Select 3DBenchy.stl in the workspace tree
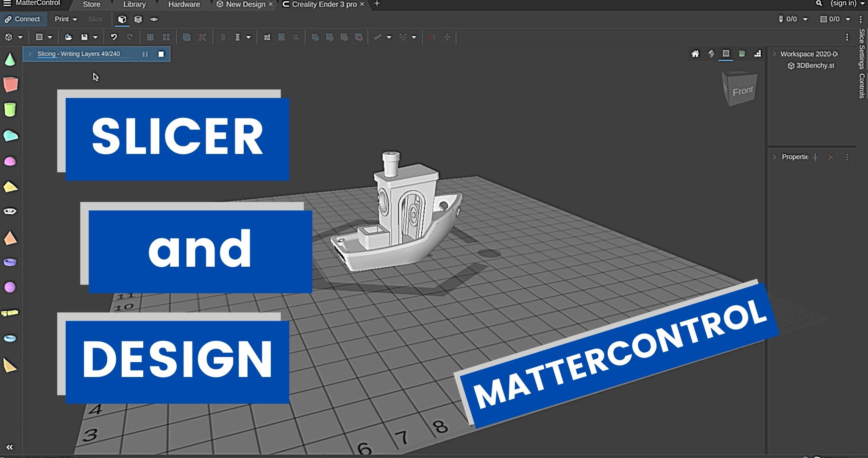 (x=814, y=65)
